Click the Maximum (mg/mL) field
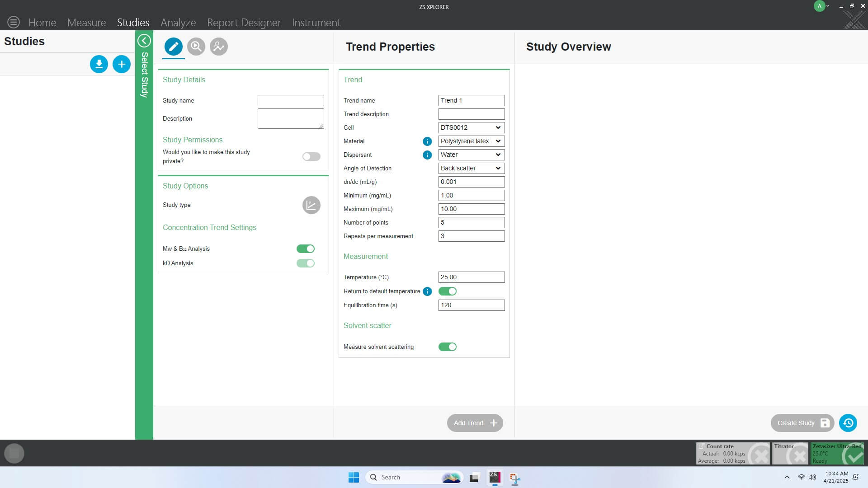The height and width of the screenshot is (488, 868). point(472,209)
